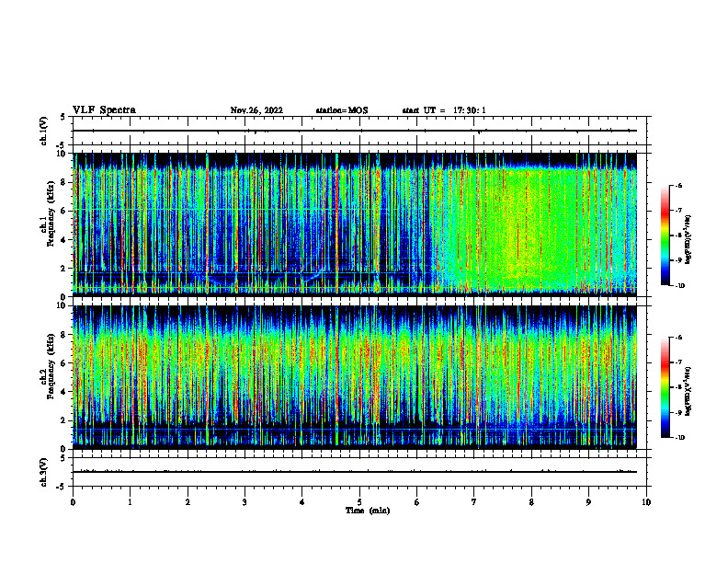
Task: Click the "-5" tick of ch.3(V) axis
Action: 62,487
